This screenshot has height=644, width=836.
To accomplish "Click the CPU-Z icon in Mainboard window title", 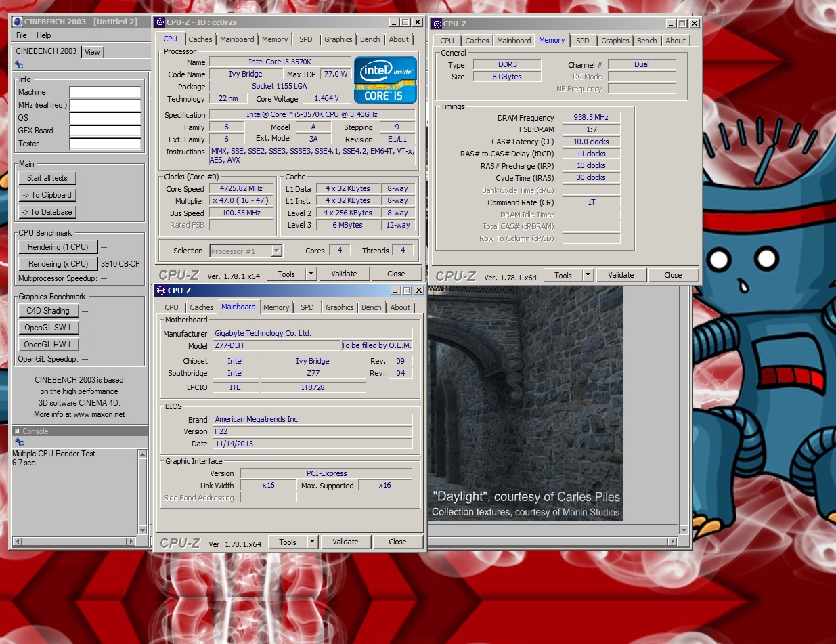I will pos(160,291).
